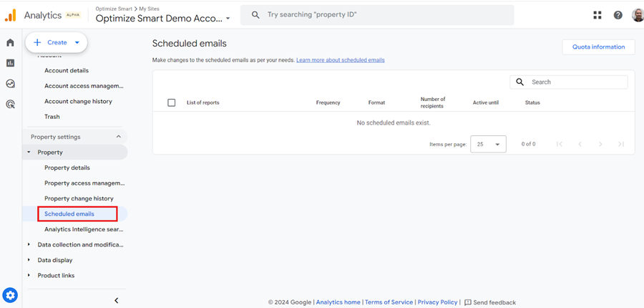
Task: Open Account access management
Action: pos(84,86)
